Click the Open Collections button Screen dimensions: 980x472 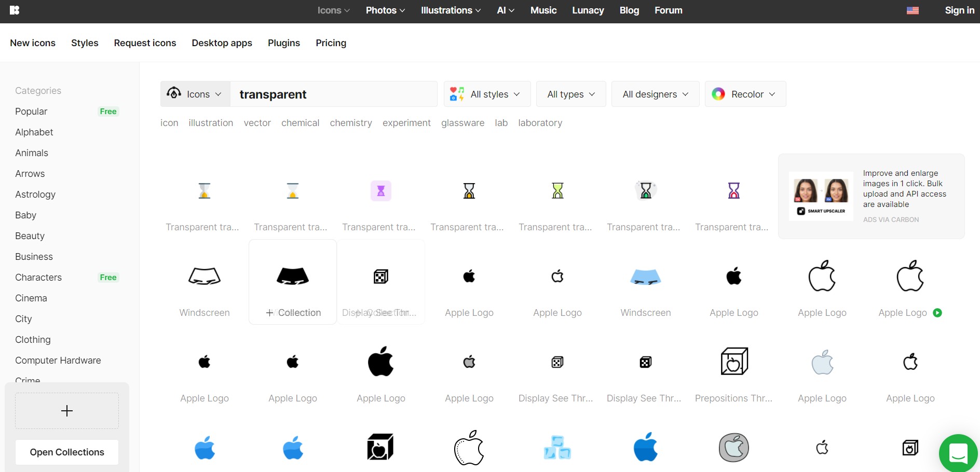(x=67, y=452)
